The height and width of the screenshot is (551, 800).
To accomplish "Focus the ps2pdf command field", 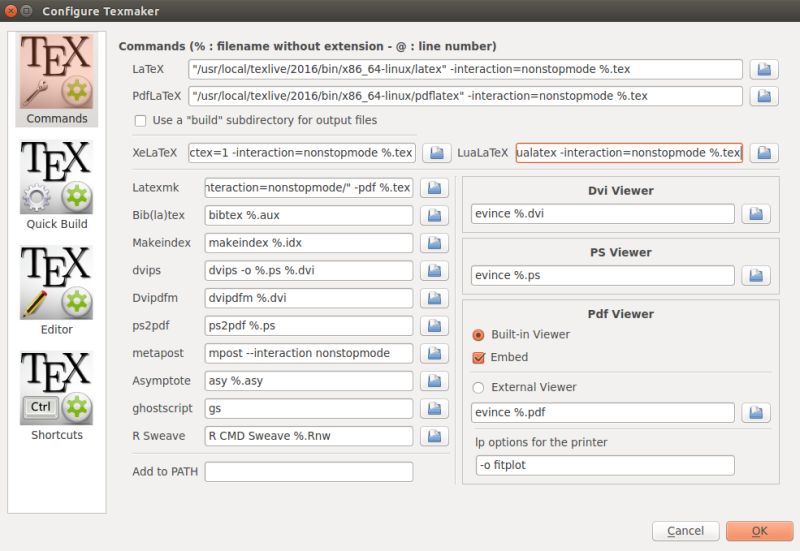I will click(x=309, y=325).
